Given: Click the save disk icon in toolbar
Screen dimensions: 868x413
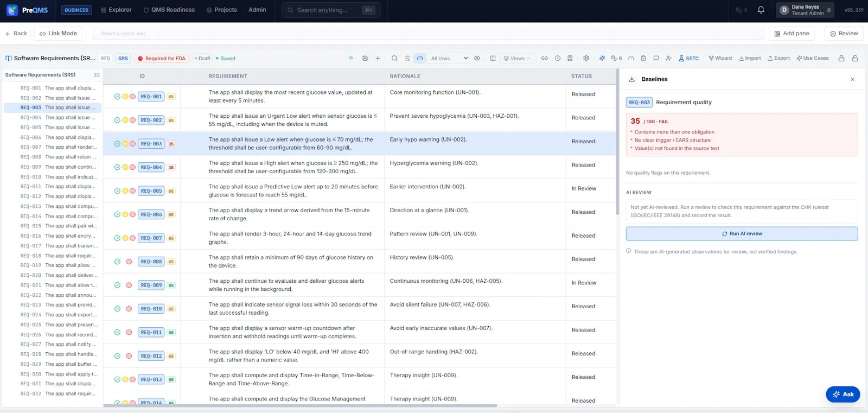Looking at the screenshot, I should coord(365,58).
